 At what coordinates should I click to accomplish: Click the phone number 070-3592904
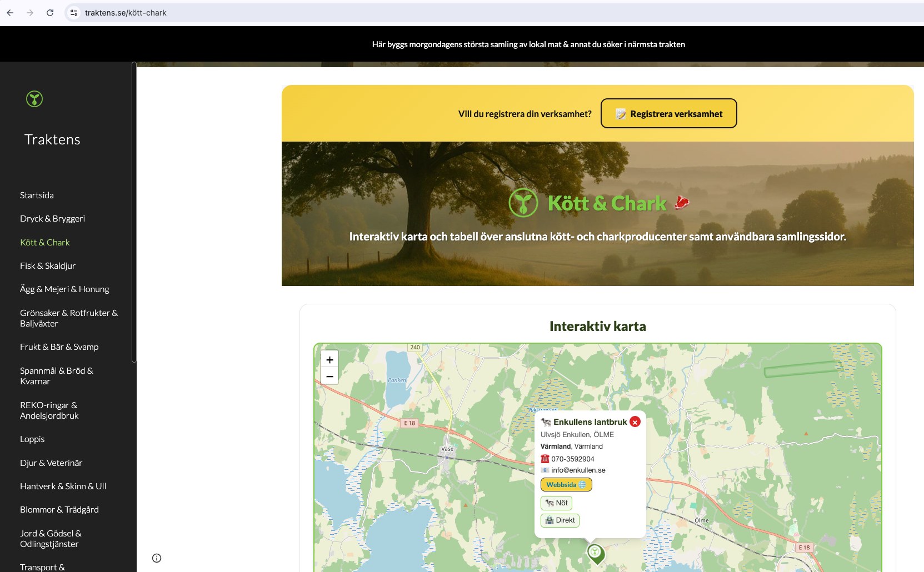pos(572,459)
